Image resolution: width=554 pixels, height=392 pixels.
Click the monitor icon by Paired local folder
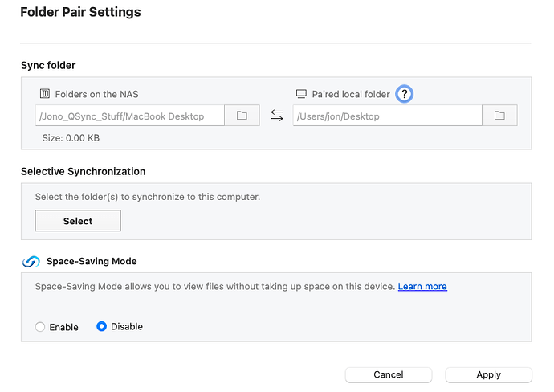302,94
